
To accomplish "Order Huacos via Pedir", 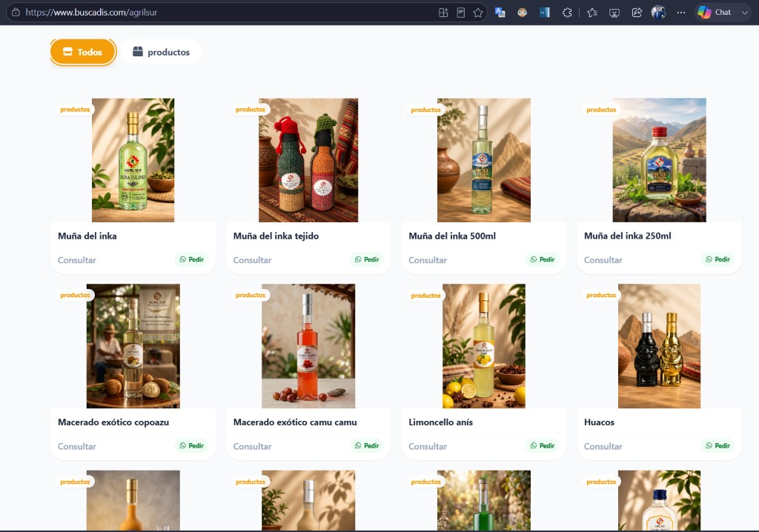I will (717, 446).
